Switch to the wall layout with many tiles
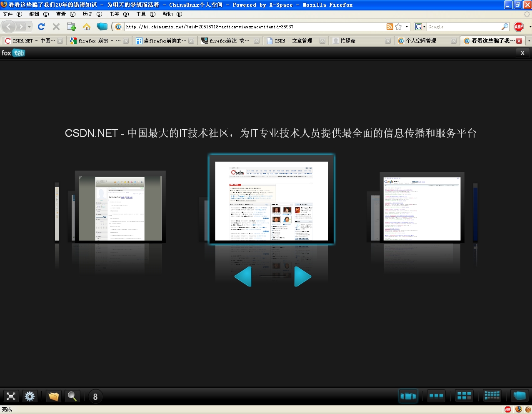The height and width of the screenshot is (414, 532). click(492, 396)
